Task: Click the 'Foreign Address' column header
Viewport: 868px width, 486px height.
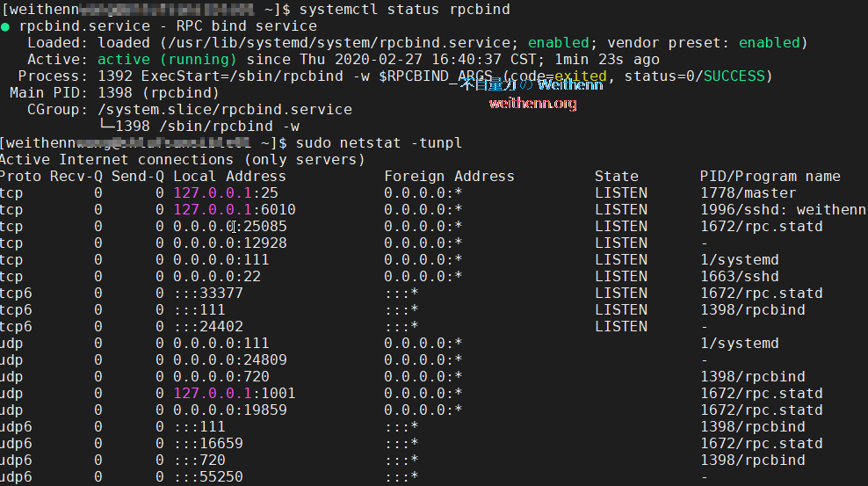Action: [x=449, y=176]
